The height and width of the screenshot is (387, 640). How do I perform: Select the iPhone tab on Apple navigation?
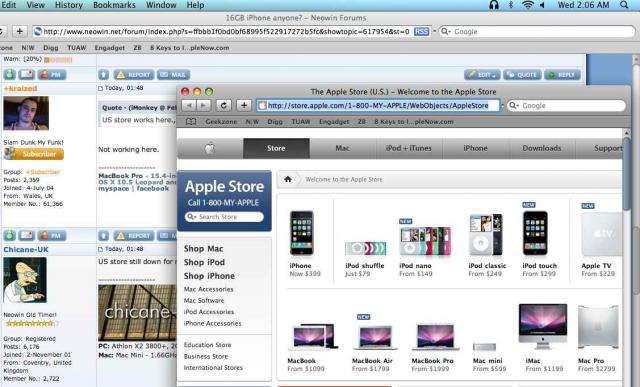tap(476, 148)
